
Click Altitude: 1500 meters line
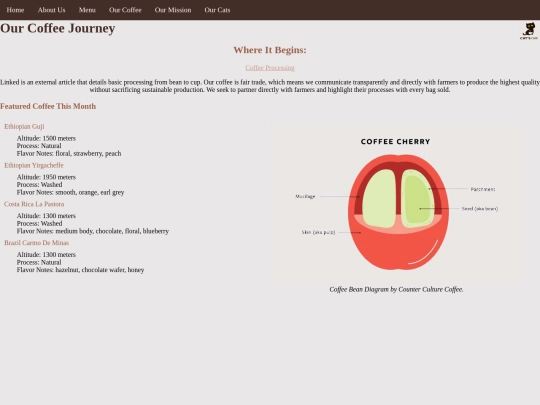46,138
